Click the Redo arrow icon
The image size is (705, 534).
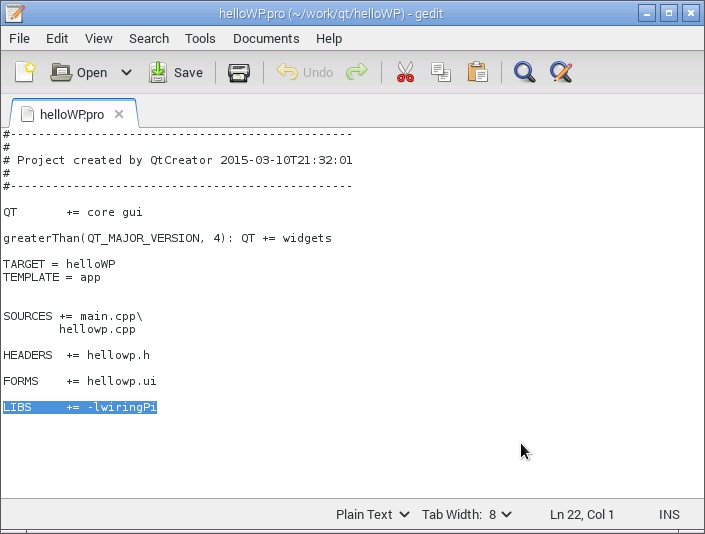356,72
